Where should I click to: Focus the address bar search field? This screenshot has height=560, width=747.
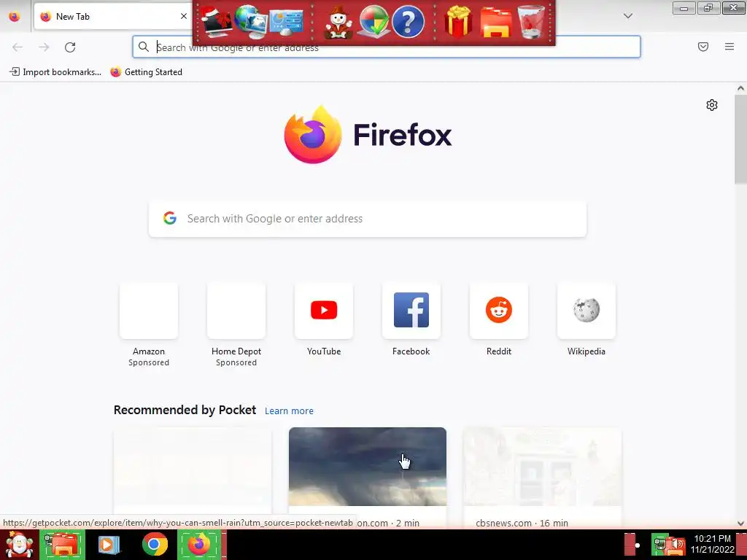(x=387, y=47)
